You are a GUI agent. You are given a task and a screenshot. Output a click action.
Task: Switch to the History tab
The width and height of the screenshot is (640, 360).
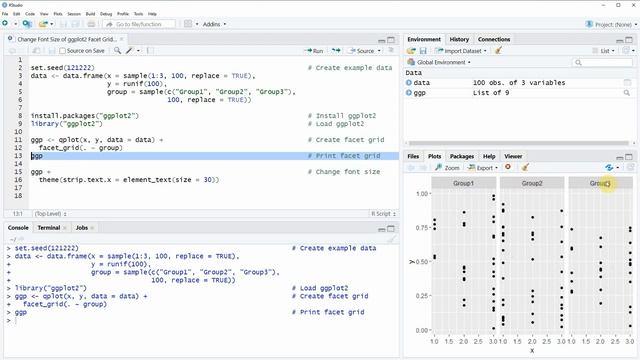[459, 39]
